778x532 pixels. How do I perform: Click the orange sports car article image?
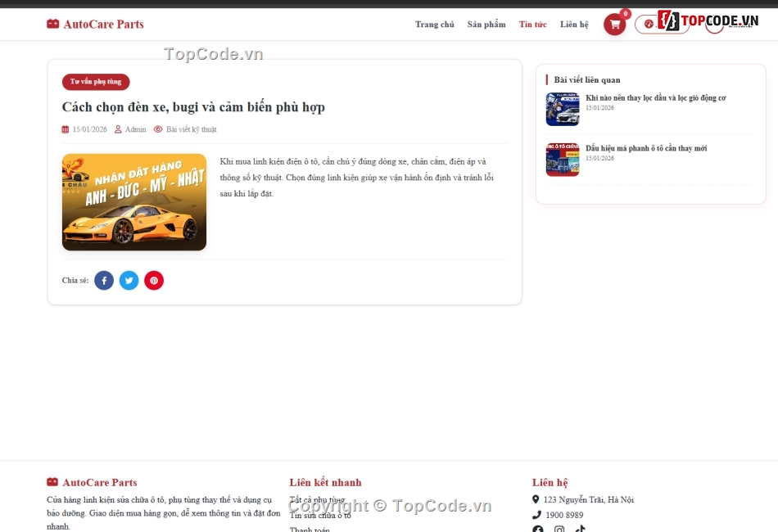pos(134,202)
